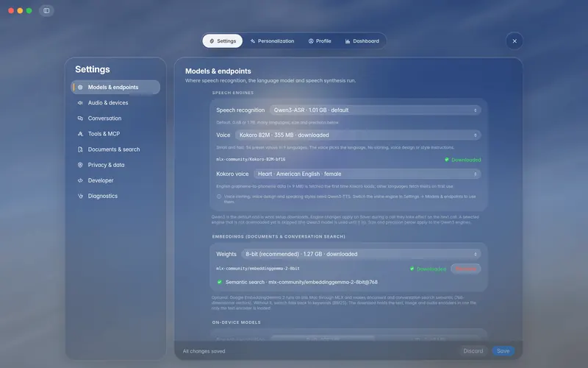The image size is (588, 368).
Task: Open Conversation settings section
Action: coord(115,118)
